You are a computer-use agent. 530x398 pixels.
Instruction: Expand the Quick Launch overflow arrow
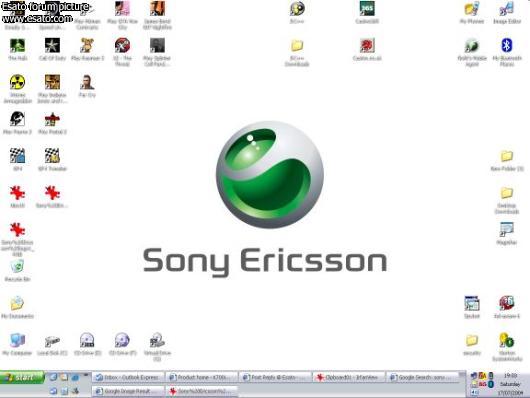(86, 375)
